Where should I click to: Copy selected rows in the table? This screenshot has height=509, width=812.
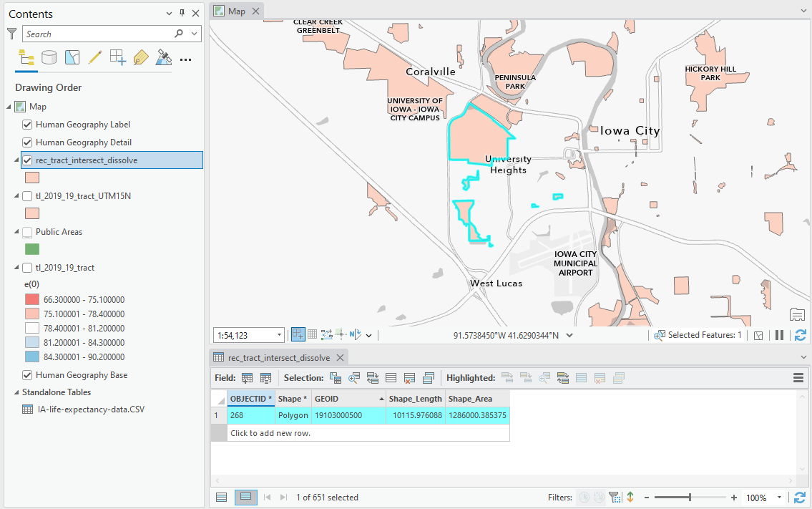[429, 378]
